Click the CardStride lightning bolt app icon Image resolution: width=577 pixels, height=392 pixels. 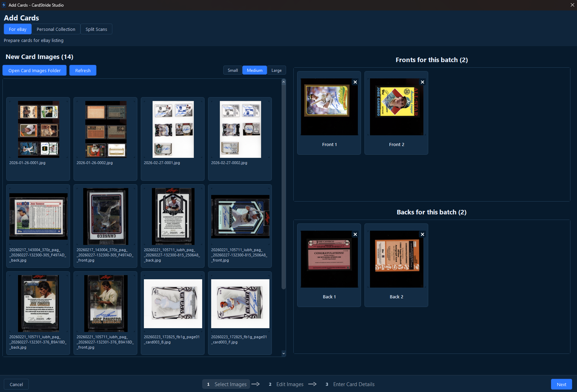pyautogui.click(x=4, y=5)
